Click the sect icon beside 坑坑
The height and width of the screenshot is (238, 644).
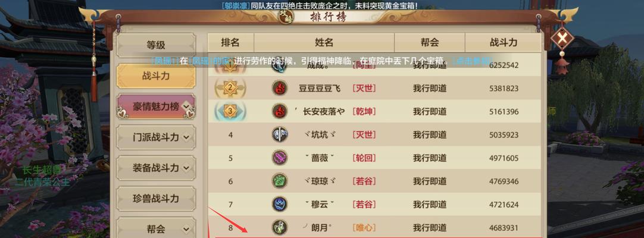point(280,134)
